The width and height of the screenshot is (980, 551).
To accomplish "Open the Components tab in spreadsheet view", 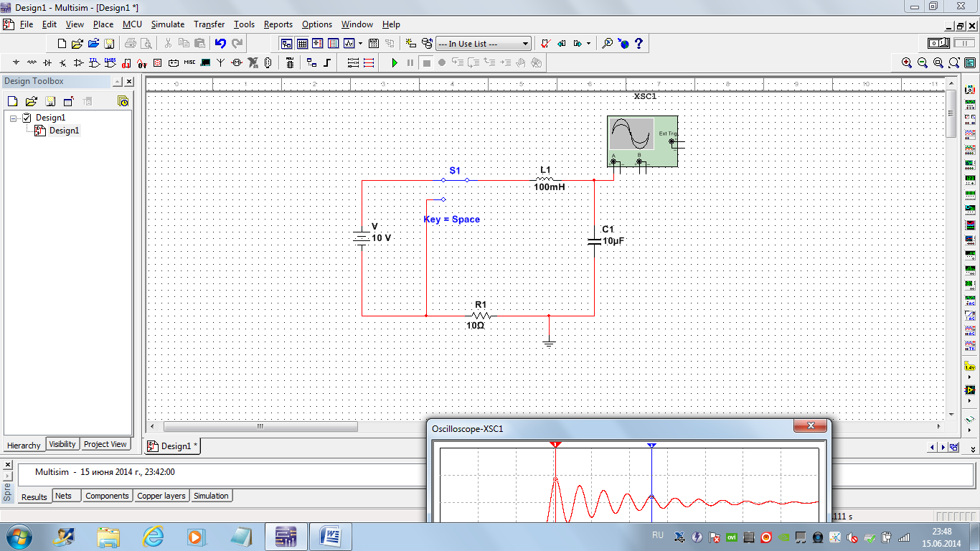I will click(x=107, y=496).
